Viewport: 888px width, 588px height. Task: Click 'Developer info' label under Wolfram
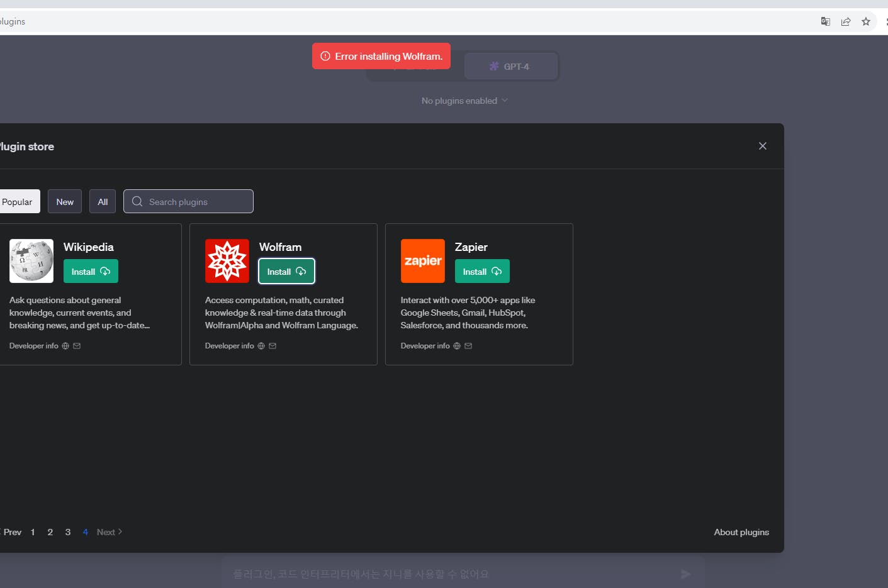230,346
